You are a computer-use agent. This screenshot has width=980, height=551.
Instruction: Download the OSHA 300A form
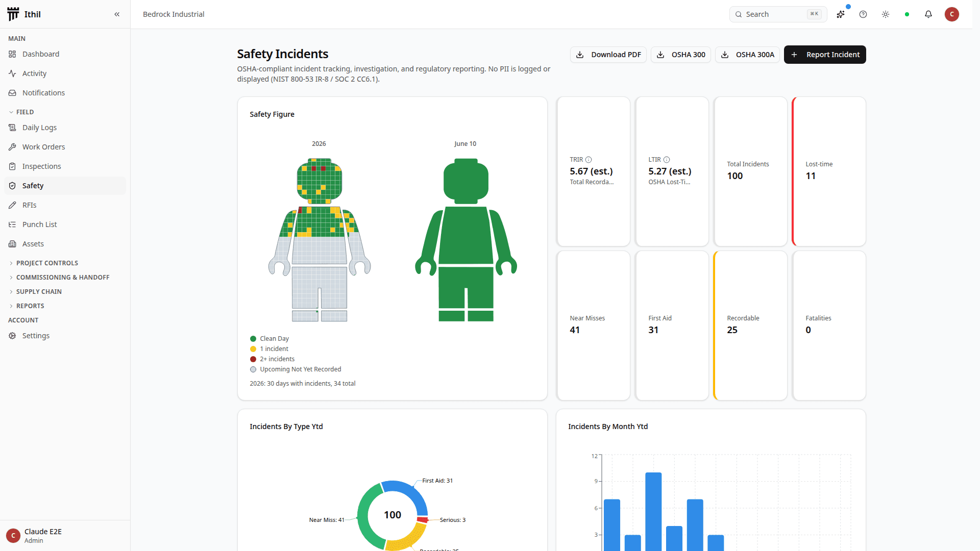747,55
